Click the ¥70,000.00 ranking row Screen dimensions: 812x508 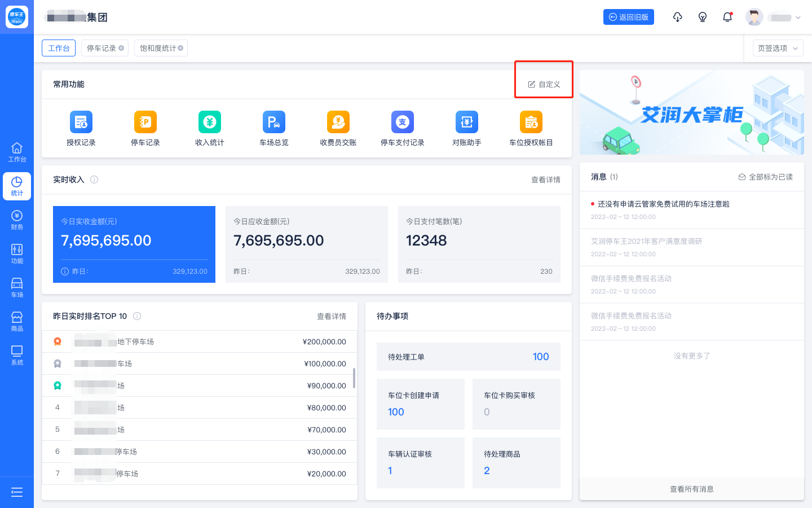pos(200,430)
